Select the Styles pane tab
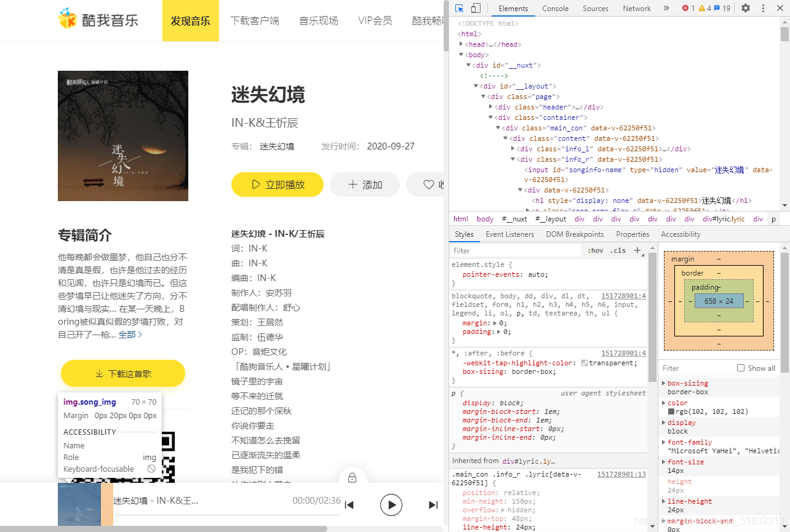 click(465, 234)
